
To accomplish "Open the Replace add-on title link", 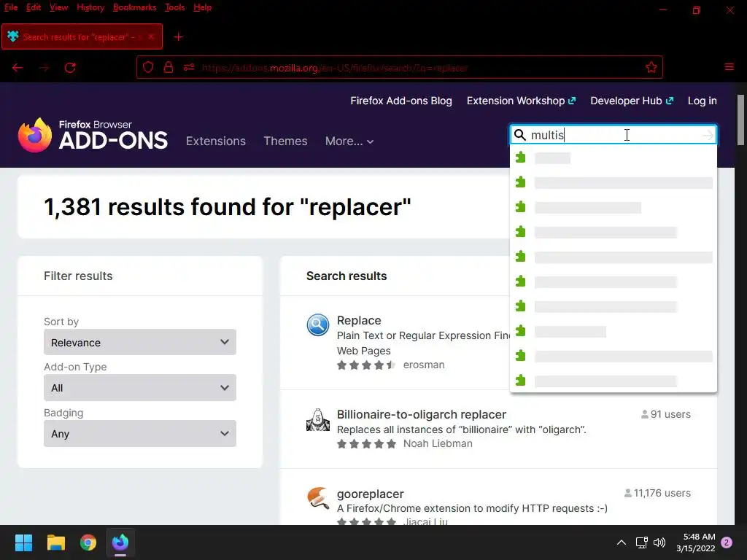I will 359,320.
